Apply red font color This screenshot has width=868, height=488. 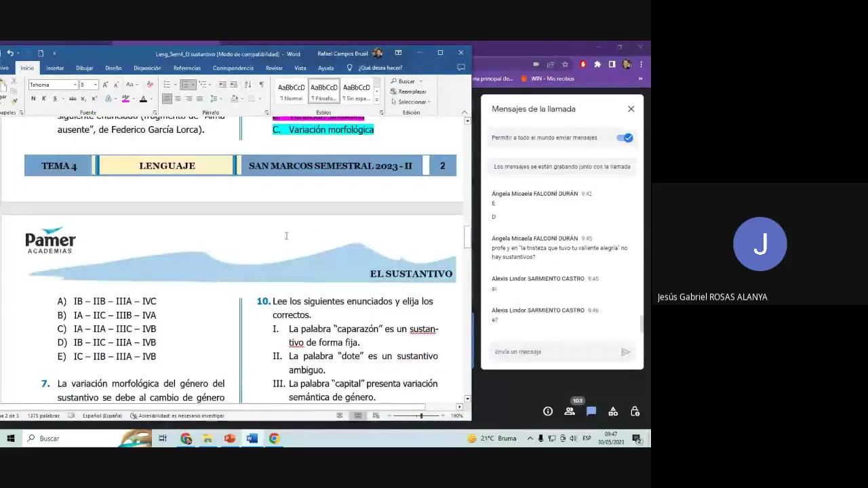[142, 99]
